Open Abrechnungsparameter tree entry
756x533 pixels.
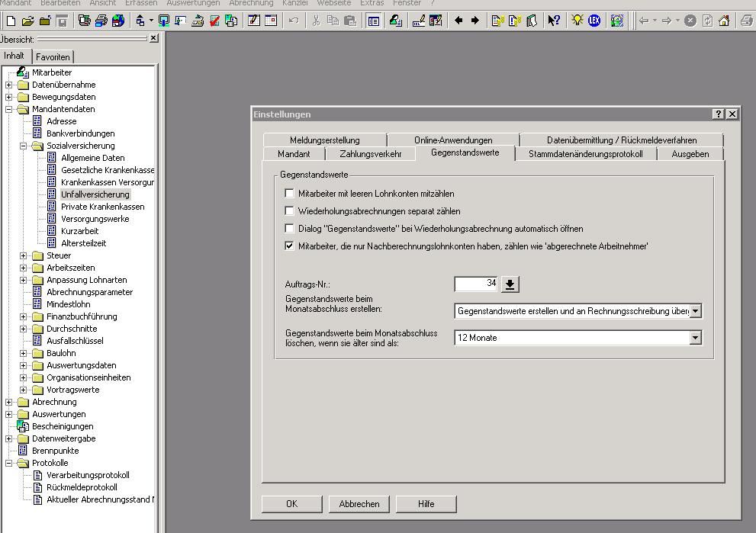coord(90,292)
